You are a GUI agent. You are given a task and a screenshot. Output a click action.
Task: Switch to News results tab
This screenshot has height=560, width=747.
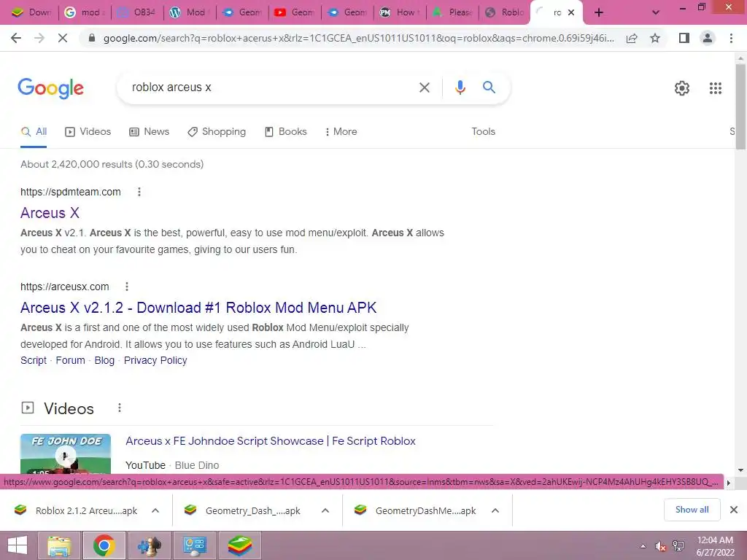click(x=149, y=132)
